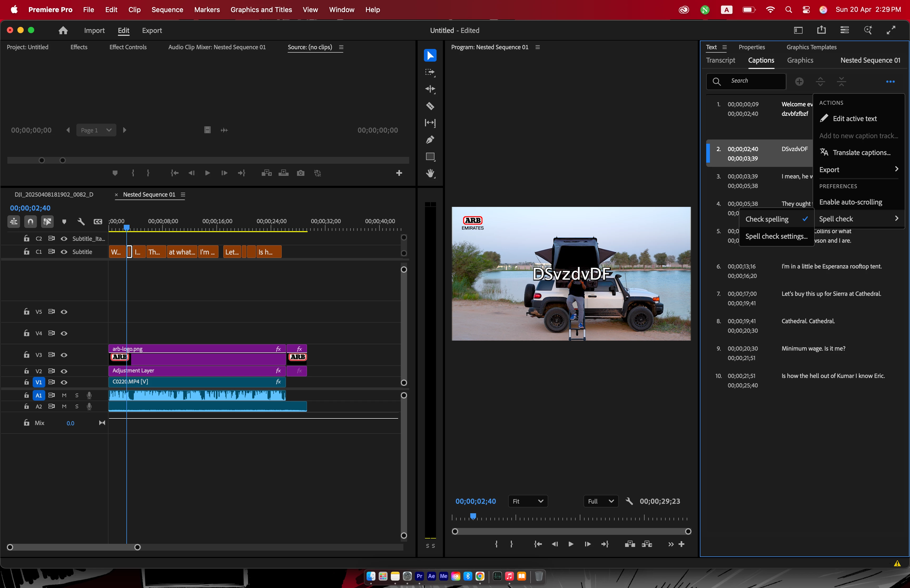Choose Translate captions from actions menu
The width and height of the screenshot is (910, 588).
coord(861,152)
